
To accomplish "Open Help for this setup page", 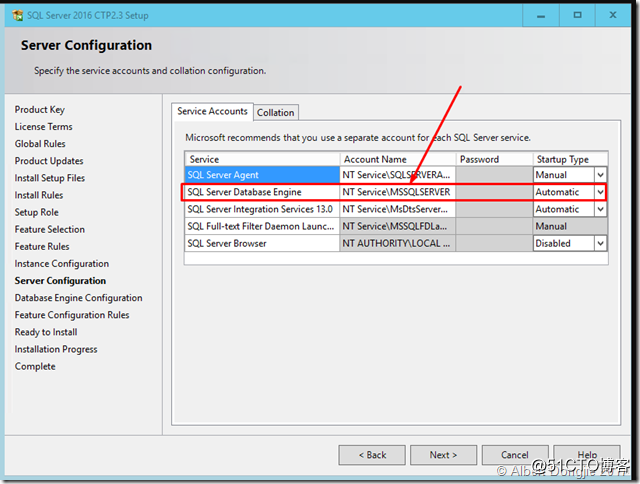I will 587,455.
